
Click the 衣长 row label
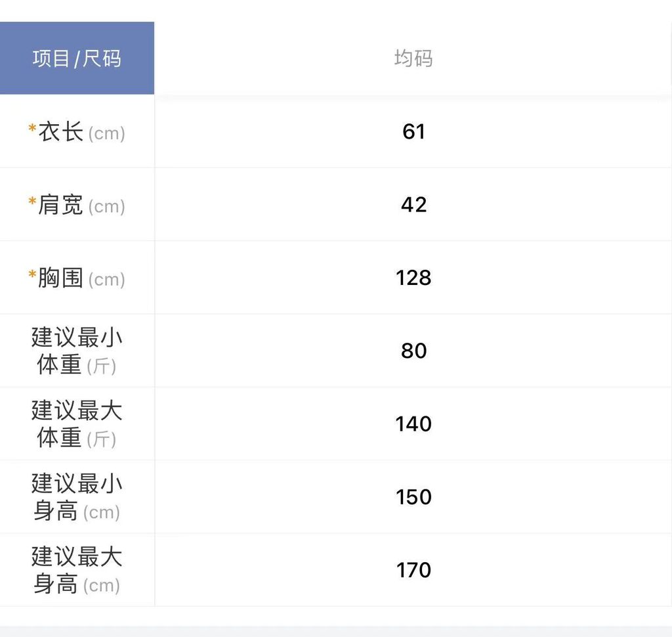click(61, 132)
